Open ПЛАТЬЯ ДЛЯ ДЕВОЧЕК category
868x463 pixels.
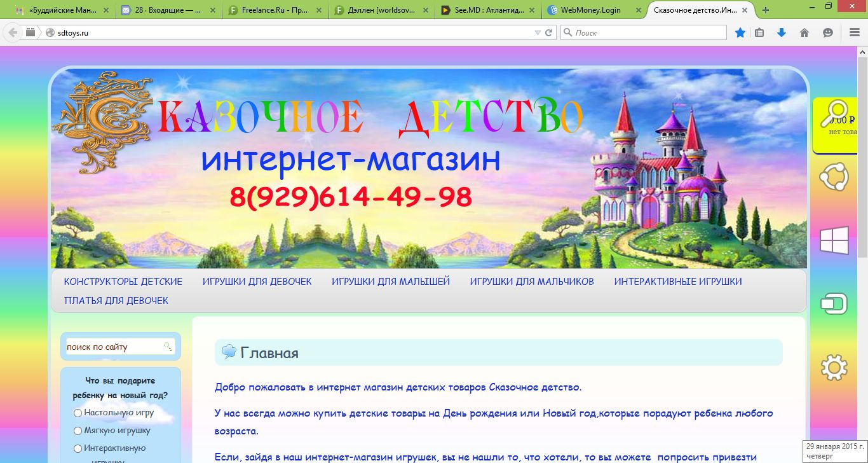(116, 300)
